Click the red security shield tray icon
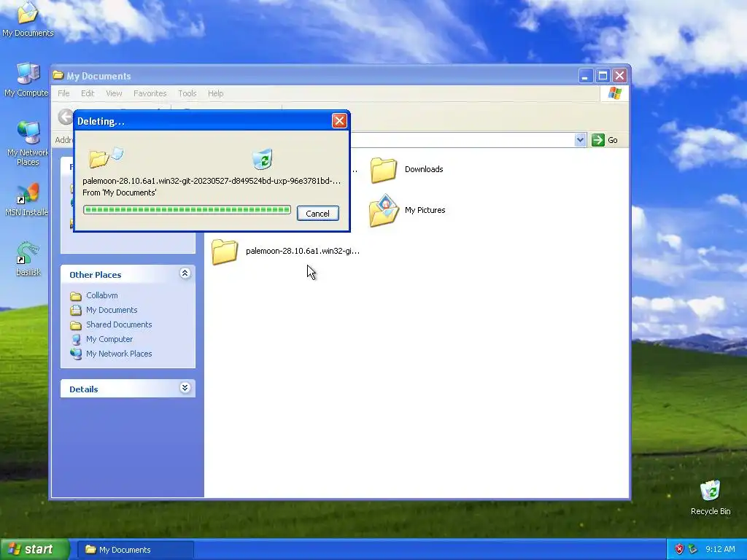747x560 pixels. (679, 549)
